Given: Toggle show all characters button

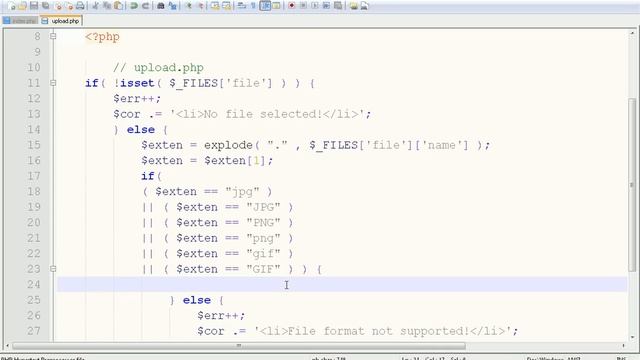Looking at the screenshot, I should click(253, 6).
